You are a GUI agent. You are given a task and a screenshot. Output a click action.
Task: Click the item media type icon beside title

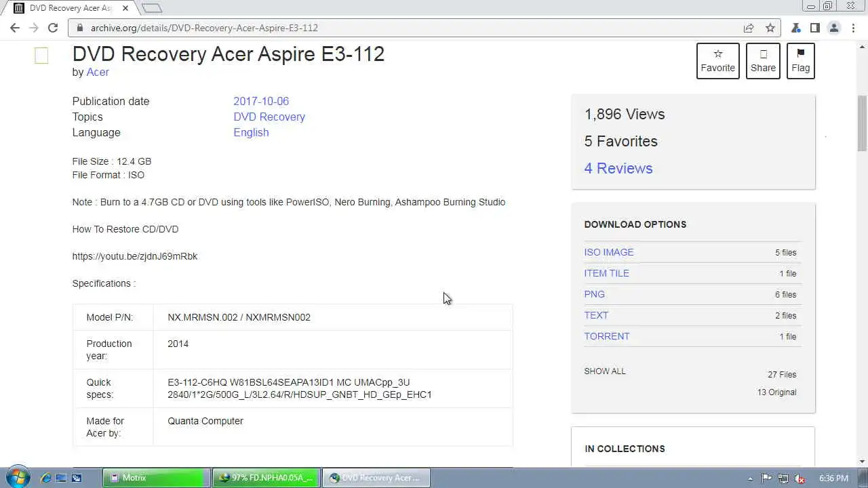[41, 56]
